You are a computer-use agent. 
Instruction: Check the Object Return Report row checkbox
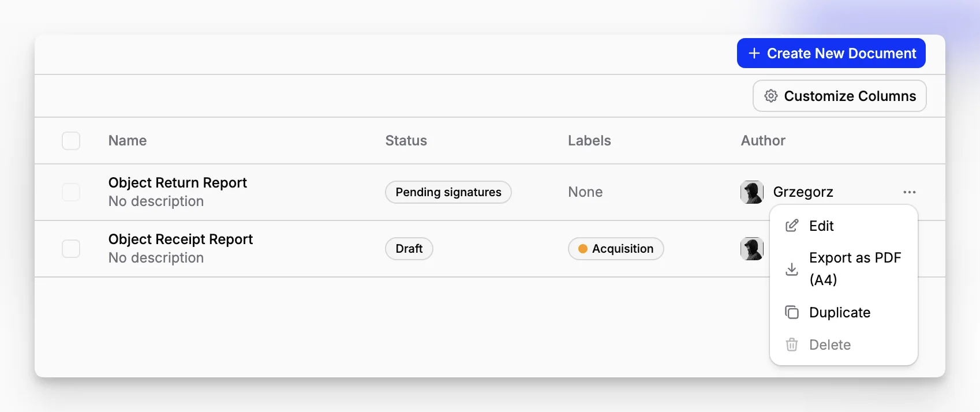71,192
